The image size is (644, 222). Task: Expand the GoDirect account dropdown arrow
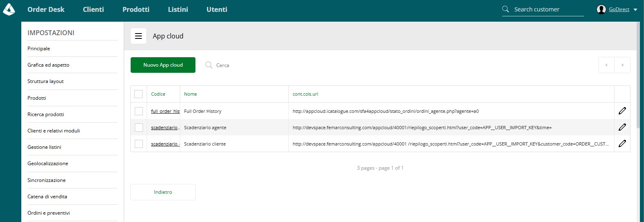[x=635, y=9]
